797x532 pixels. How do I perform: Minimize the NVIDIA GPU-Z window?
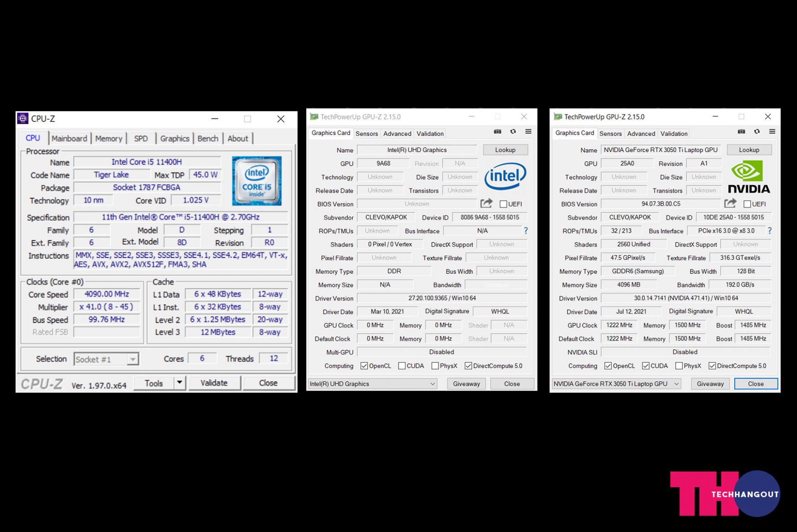[x=715, y=117]
